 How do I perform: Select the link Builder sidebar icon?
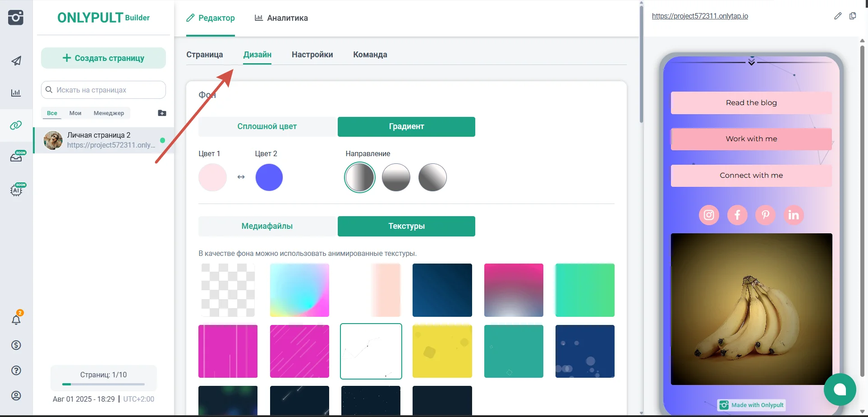[16, 125]
